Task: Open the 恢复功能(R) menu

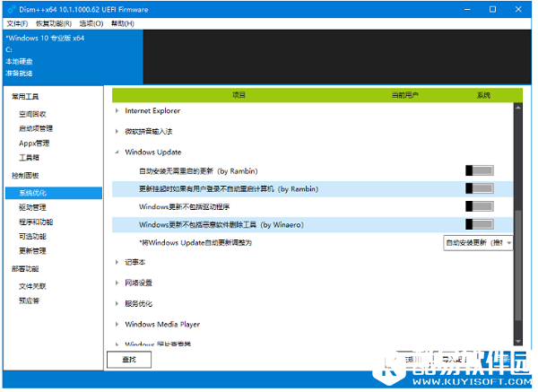Action: [x=54, y=23]
